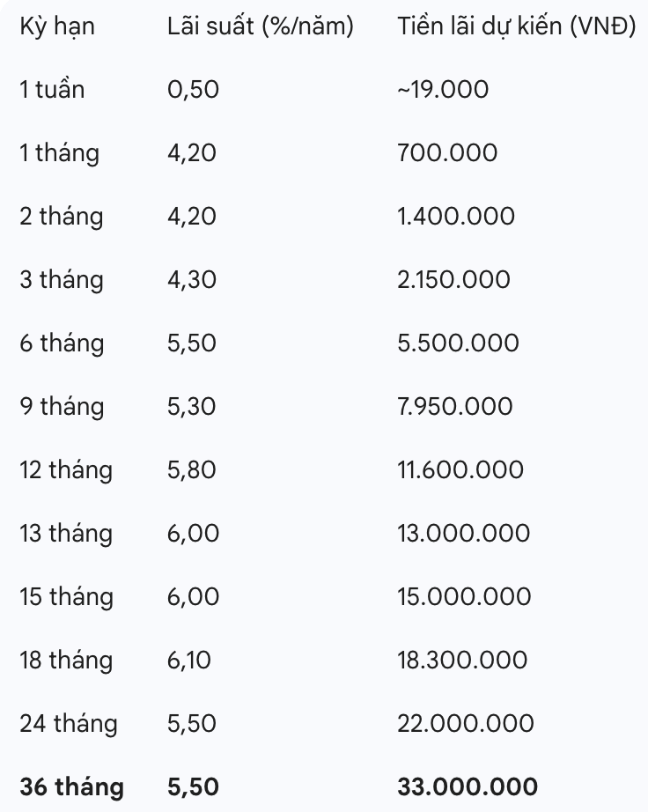The height and width of the screenshot is (812, 648).
Task: Click the 'Kỳ hạn' column header
Action: click(x=56, y=26)
